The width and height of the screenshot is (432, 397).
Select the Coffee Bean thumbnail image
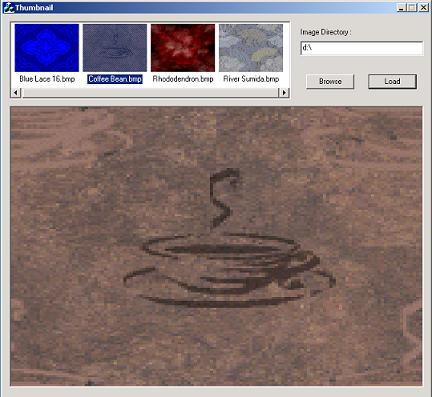pyautogui.click(x=115, y=48)
